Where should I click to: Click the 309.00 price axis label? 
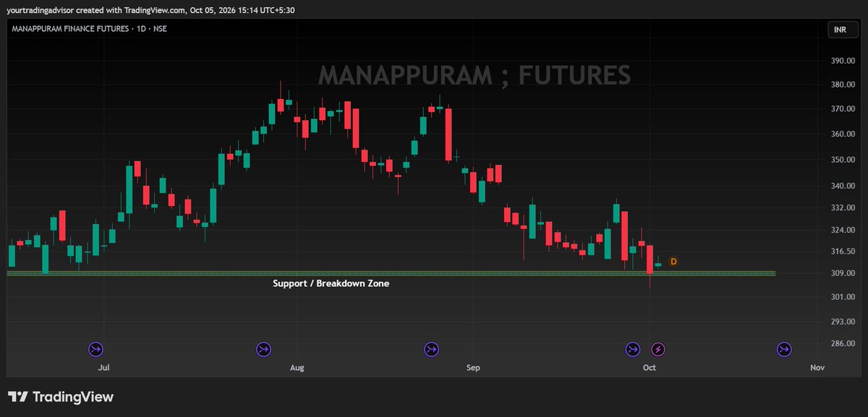pyautogui.click(x=843, y=273)
